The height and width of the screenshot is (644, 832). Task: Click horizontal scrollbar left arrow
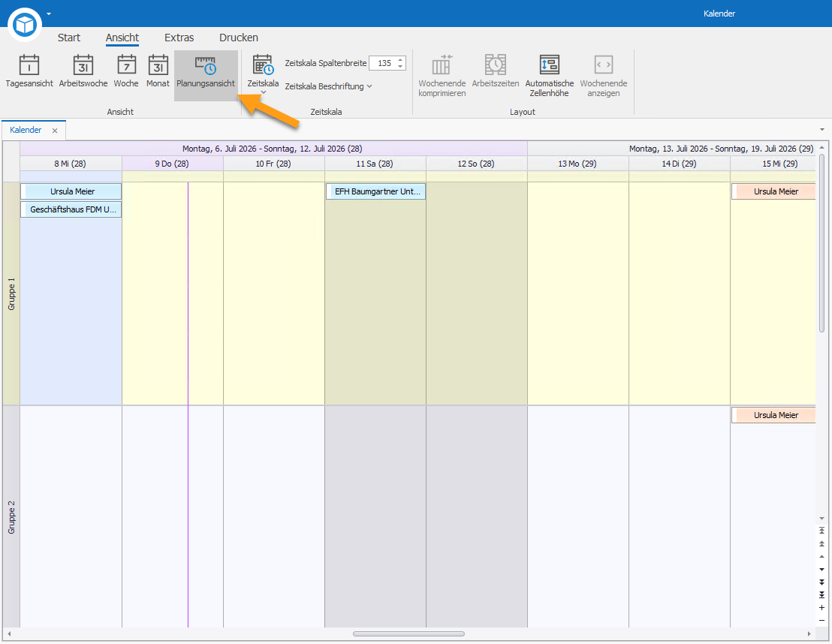coord(9,634)
